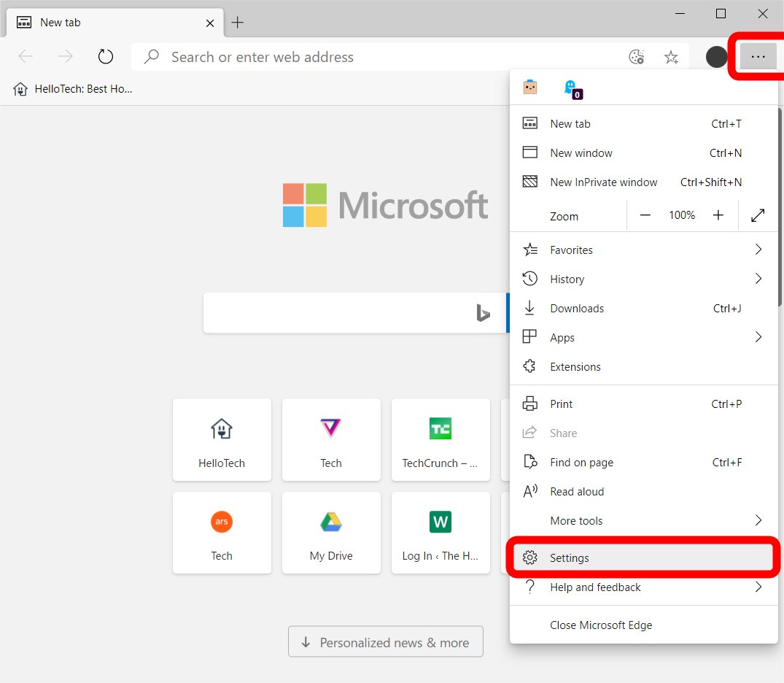
Task: Click the Bing search icon
Action: (x=483, y=313)
